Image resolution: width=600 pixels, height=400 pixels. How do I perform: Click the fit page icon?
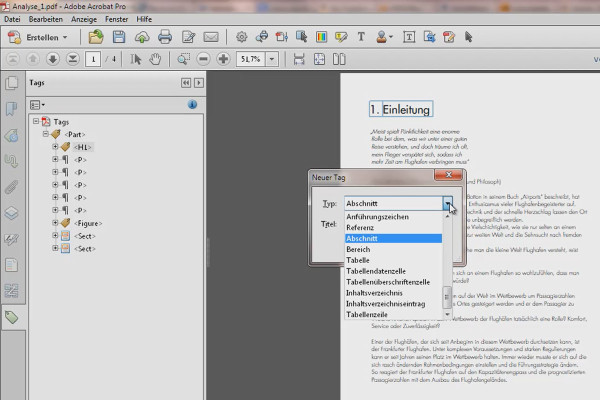tap(319, 59)
